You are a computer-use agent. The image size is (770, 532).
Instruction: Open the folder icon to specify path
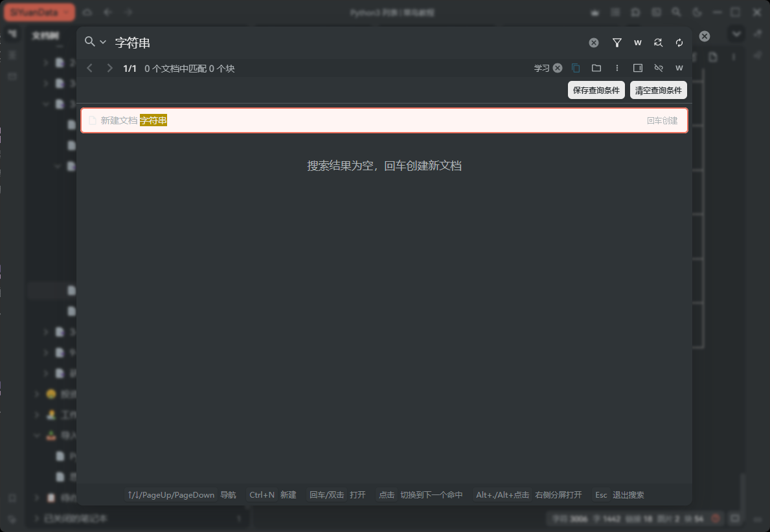click(x=596, y=68)
